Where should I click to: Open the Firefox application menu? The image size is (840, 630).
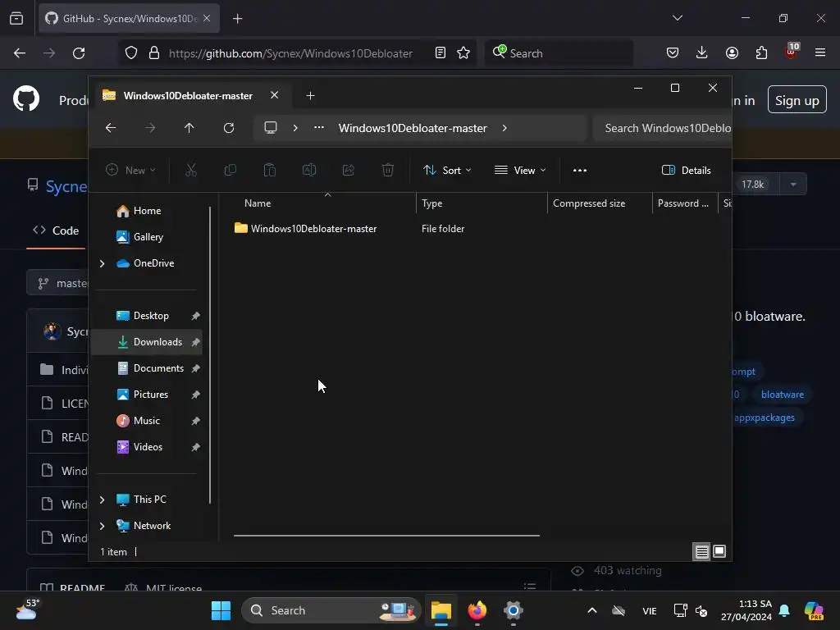click(x=820, y=52)
